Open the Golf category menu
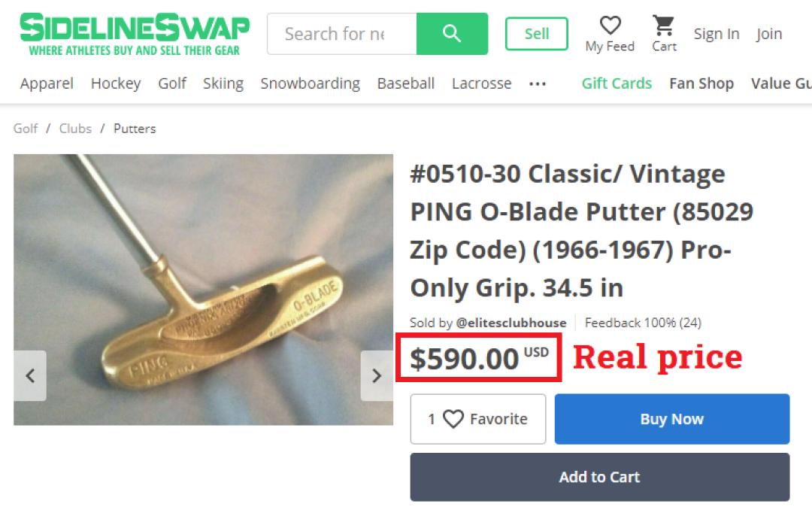The image size is (812, 513). 172,83
